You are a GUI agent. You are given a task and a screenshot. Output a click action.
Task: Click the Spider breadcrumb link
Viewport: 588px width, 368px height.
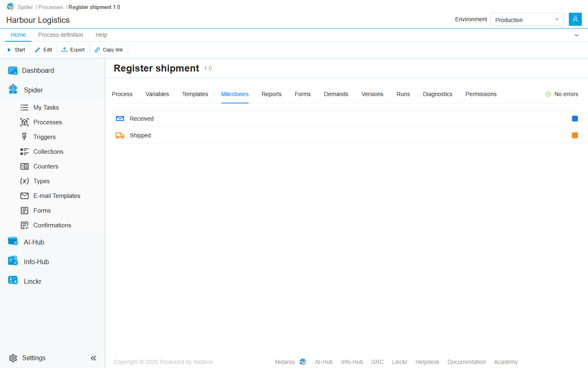tap(25, 7)
